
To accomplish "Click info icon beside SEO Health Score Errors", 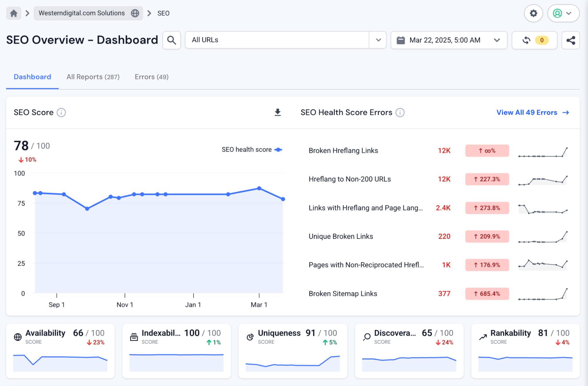I will (400, 112).
